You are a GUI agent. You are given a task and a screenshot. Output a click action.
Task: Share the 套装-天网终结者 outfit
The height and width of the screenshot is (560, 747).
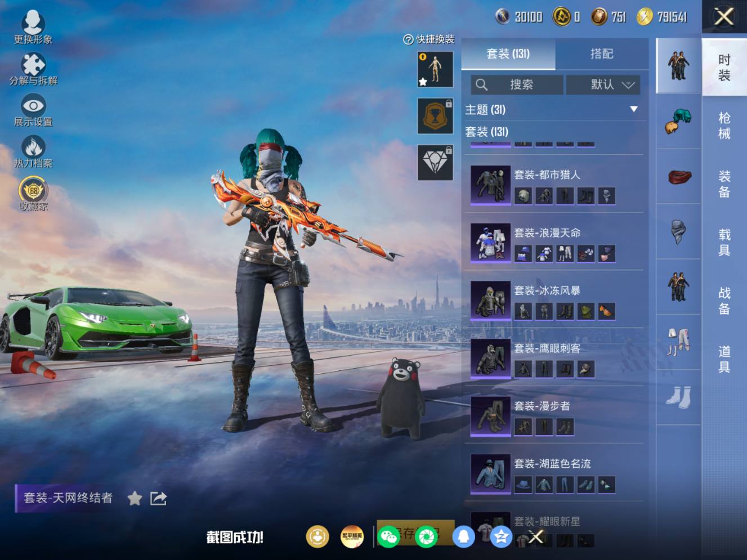coord(158,498)
